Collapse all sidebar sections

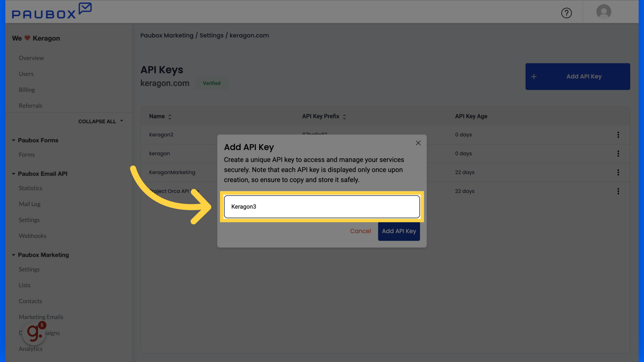click(x=101, y=121)
